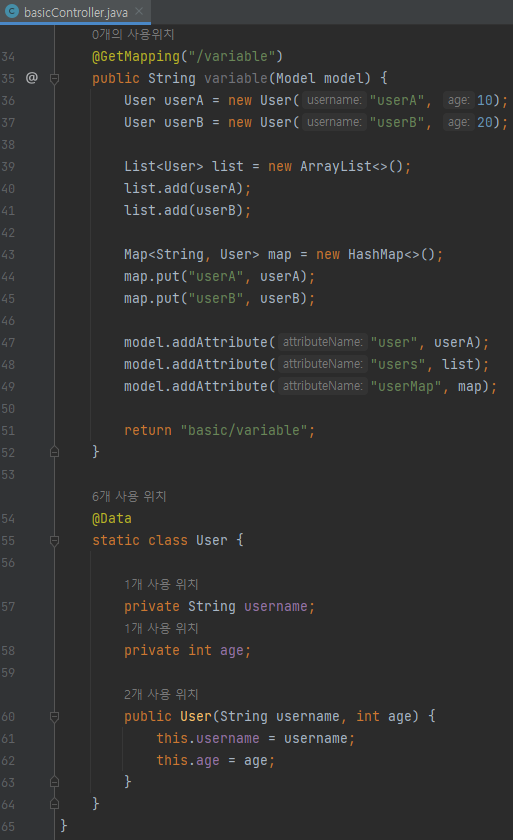Click the username: parameter hint on line 36
Screen dimensions: 513x840
[x=334, y=100]
